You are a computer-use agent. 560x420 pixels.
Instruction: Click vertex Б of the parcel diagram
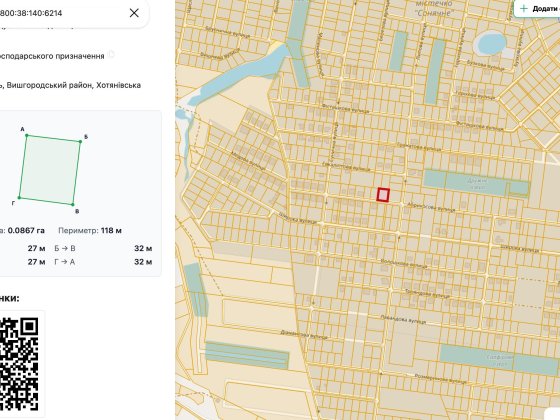click(80, 142)
